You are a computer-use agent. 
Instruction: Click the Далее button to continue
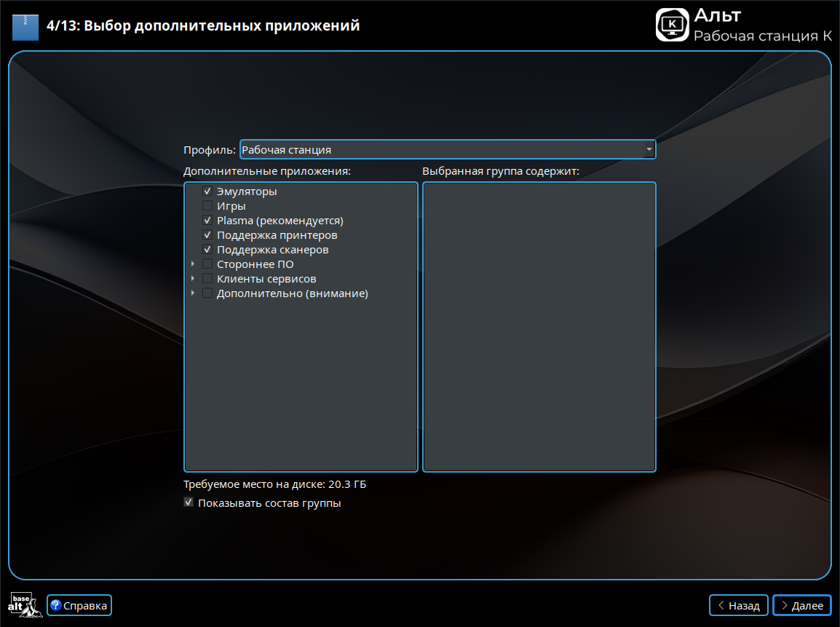[x=801, y=605]
